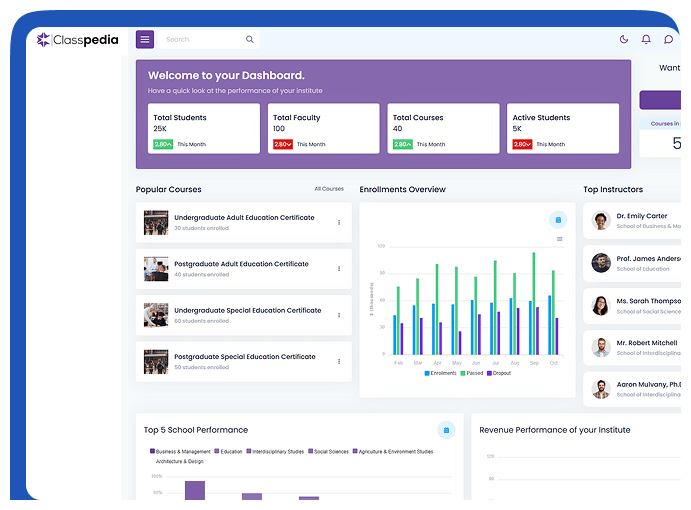The height and width of the screenshot is (510, 691).
Task: Open the Enrollments chart hamburger menu
Action: [x=560, y=239]
